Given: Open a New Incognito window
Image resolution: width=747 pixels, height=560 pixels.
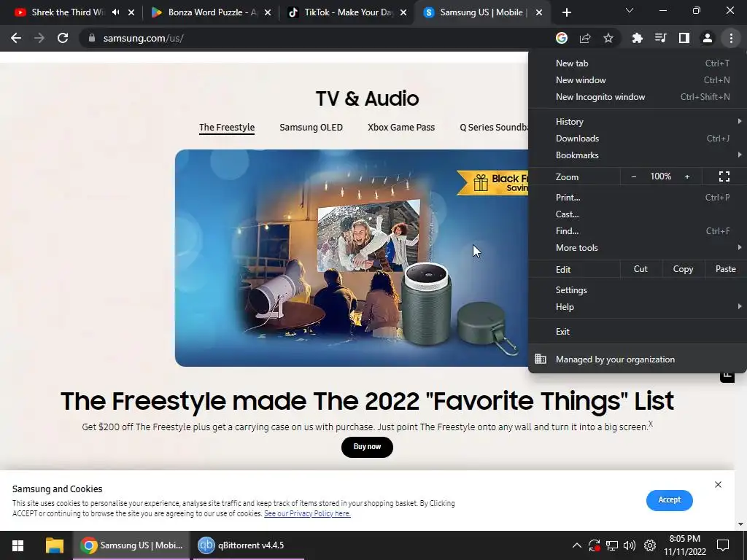Looking at the screenshot, I should 638,97.
